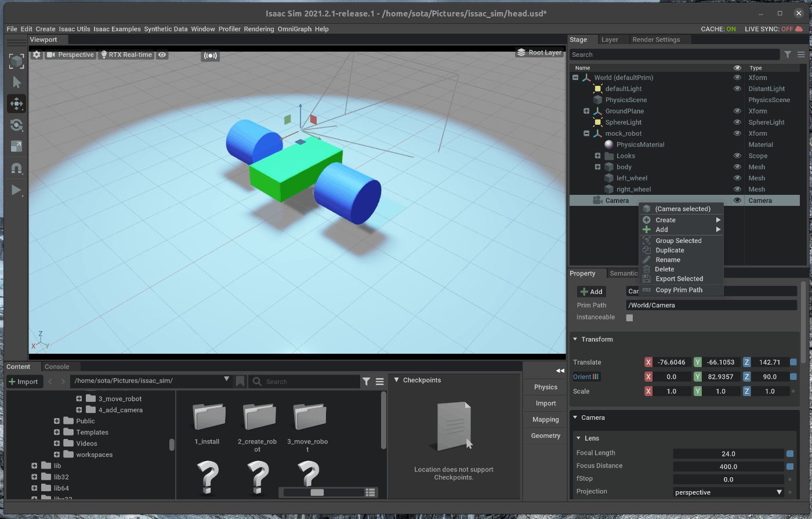Switch to the Layer tab

pos(610,39)
